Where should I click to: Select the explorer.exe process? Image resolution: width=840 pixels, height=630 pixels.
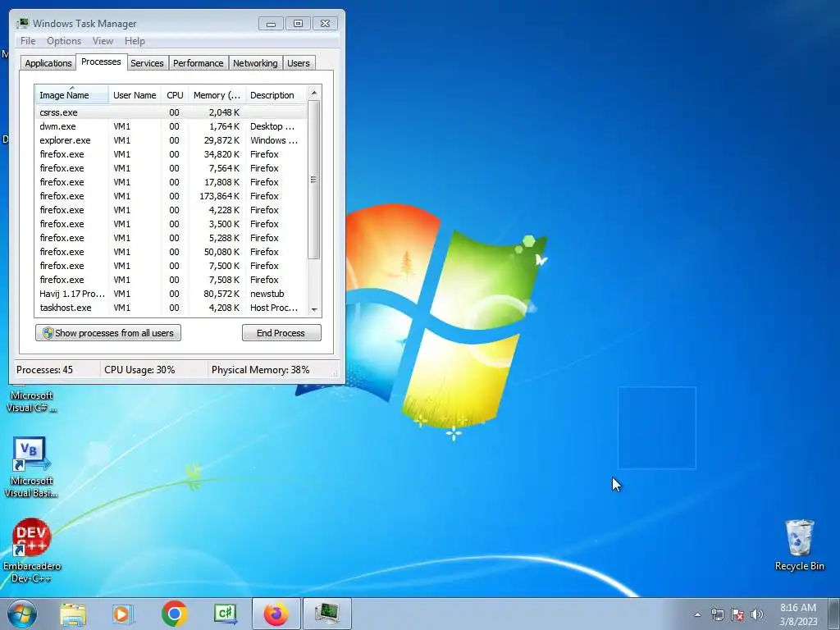click(171, 140)
